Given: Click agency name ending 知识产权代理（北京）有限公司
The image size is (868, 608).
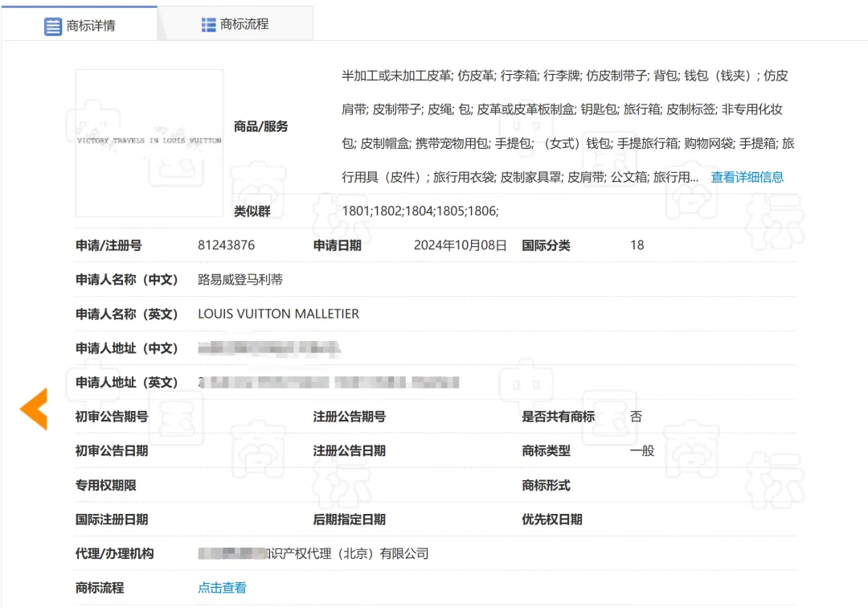Looking at the screenshot, I should (x=313, y=554).
